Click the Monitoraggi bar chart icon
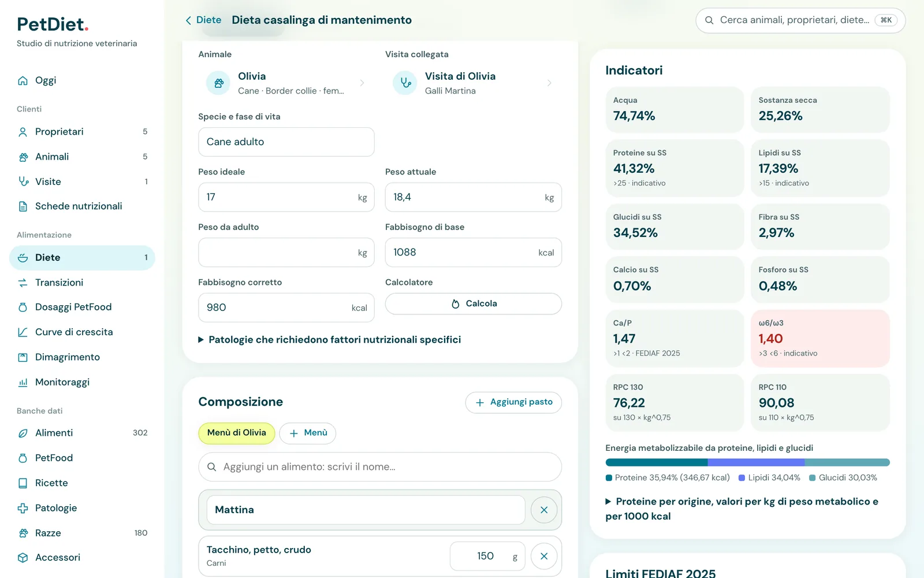 coord(23,382)
